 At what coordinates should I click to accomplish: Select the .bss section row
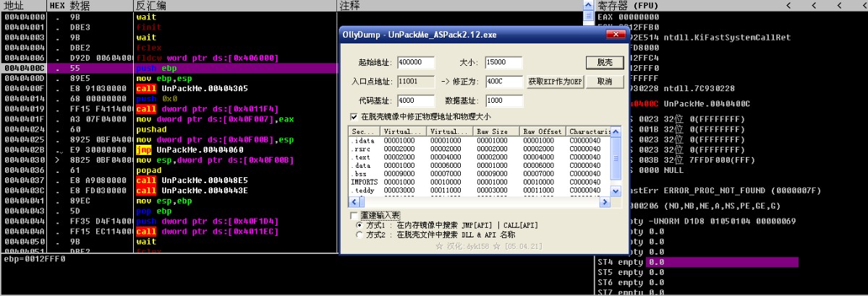pos(480,174)
